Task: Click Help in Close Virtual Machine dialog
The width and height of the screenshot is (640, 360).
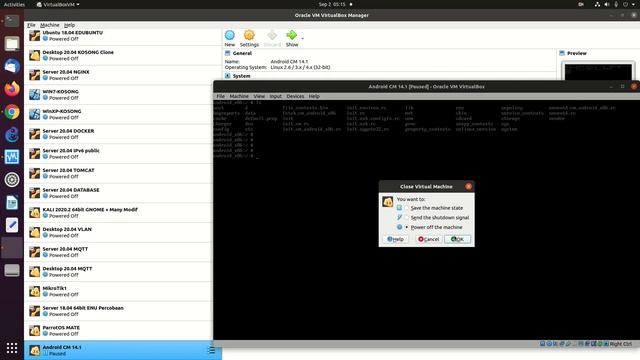Action: pos(396,239)
